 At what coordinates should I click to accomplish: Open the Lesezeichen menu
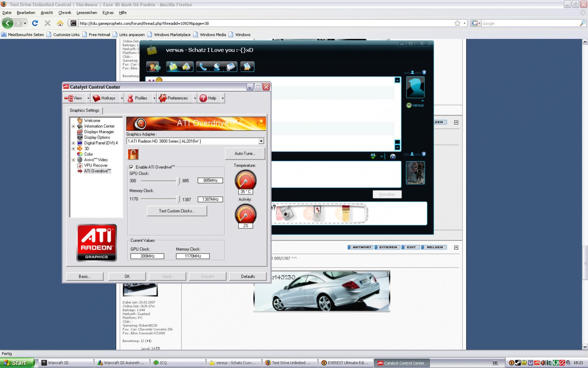click(87, 13)
